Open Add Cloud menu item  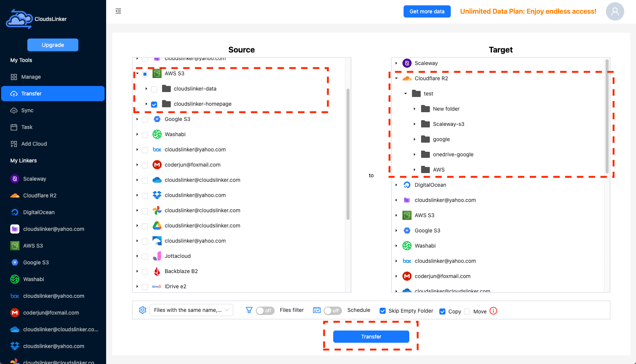[x=53, y=144]
